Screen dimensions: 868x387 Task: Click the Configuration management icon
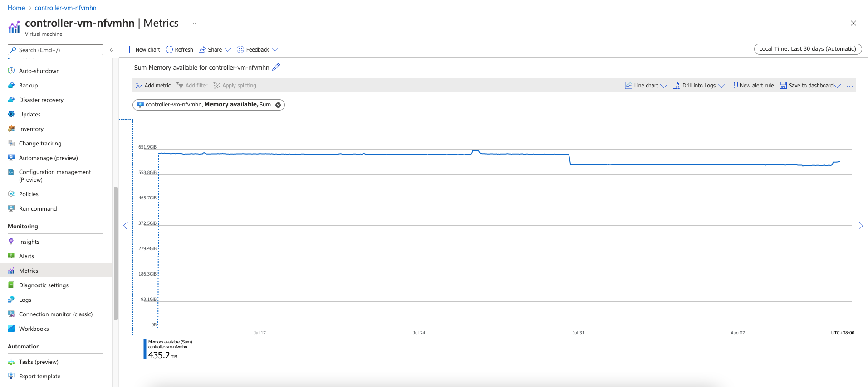(11, 172)
